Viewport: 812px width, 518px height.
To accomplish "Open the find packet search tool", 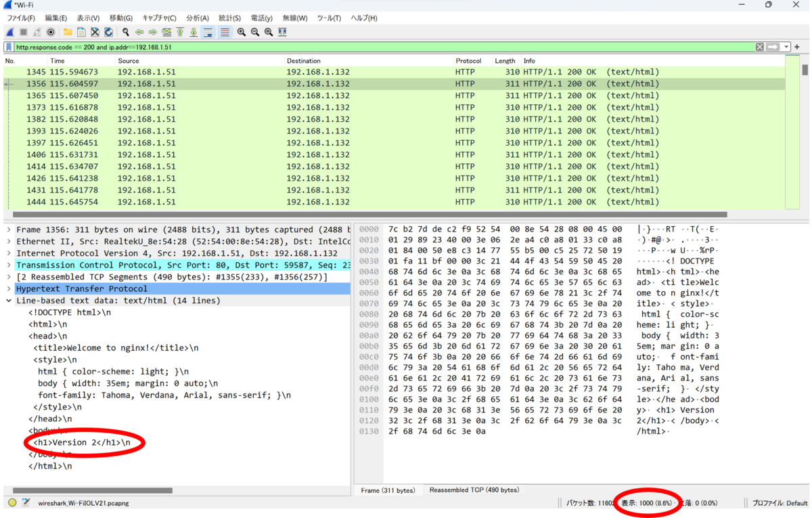I will click(126, 32).
